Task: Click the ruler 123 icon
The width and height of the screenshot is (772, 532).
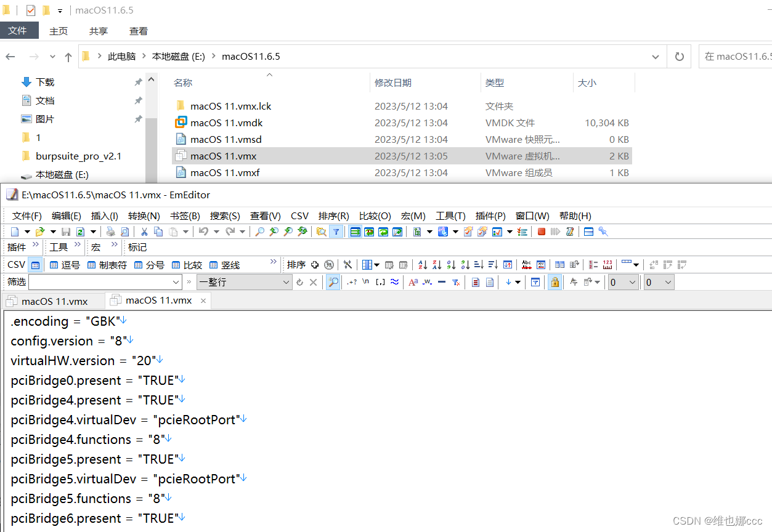Action: click(607, 265)
